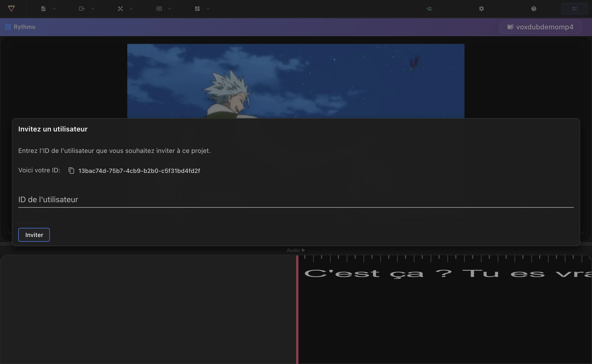This screenshot has width=592, height=364.
Task: Click the "Entrez l'ID de l'utilisateur" instruction text
Action: (114, 151)
